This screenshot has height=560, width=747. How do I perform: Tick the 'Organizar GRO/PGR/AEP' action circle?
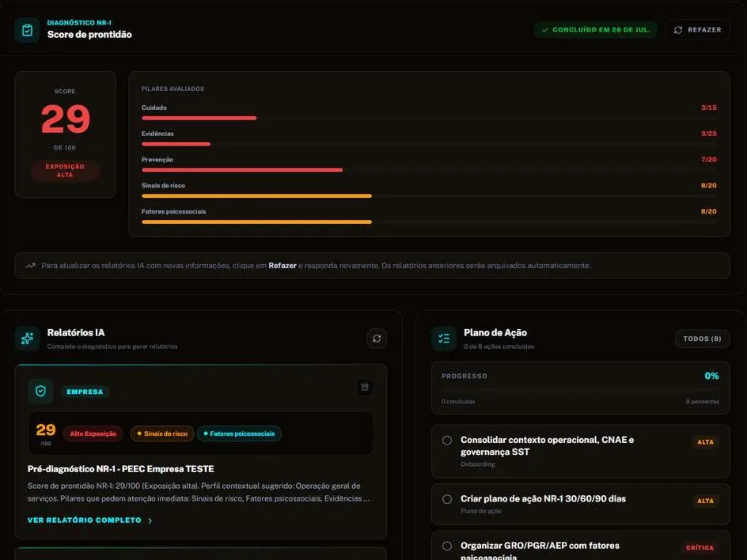tap(447, 547)
